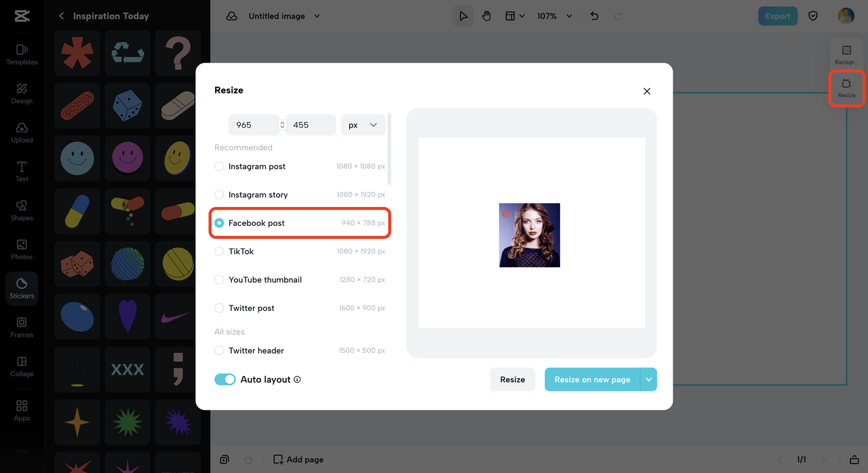Open the user profile avatar
The height and width of the screenshot is (473, 868).
click(846, 16)
